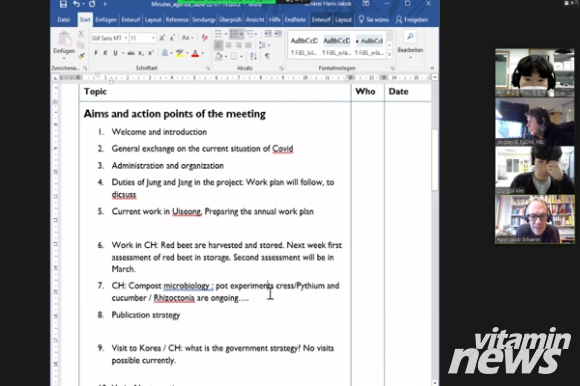Image resolution: width=580 pixels, height=386 pixels.
Task: Select Hans-Jakob Schaerer's video thumbnail
Action: (535, 219)
